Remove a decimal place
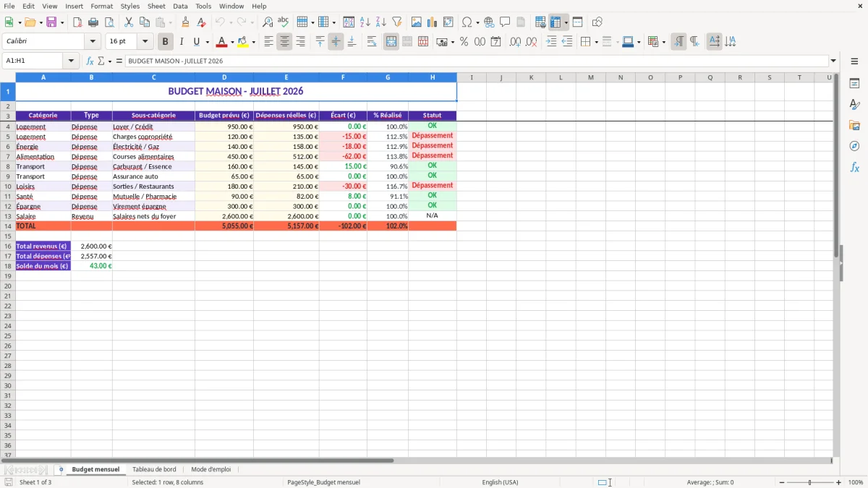This screenshot has height=488, width=868. tap(531, 42)
